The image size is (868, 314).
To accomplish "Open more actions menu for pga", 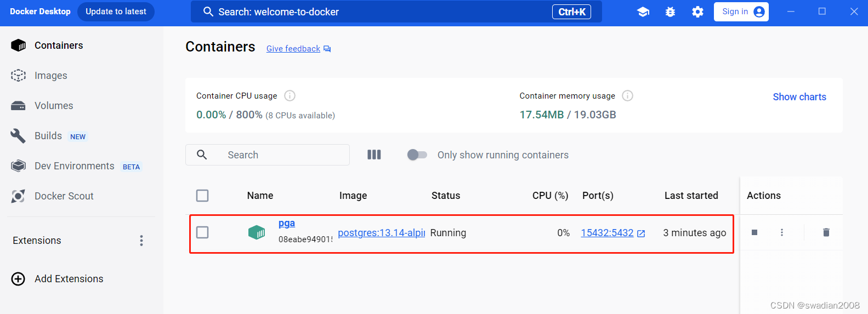I will [x=782, y=232].
